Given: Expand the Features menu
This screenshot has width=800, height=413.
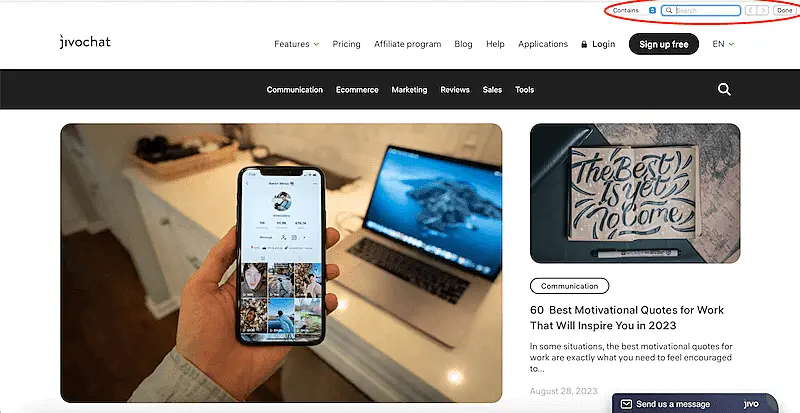Looking at the screenshot, I should pos(296,44).
